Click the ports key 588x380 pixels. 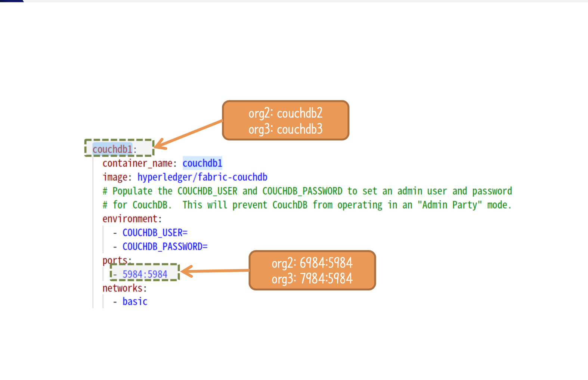115,260
